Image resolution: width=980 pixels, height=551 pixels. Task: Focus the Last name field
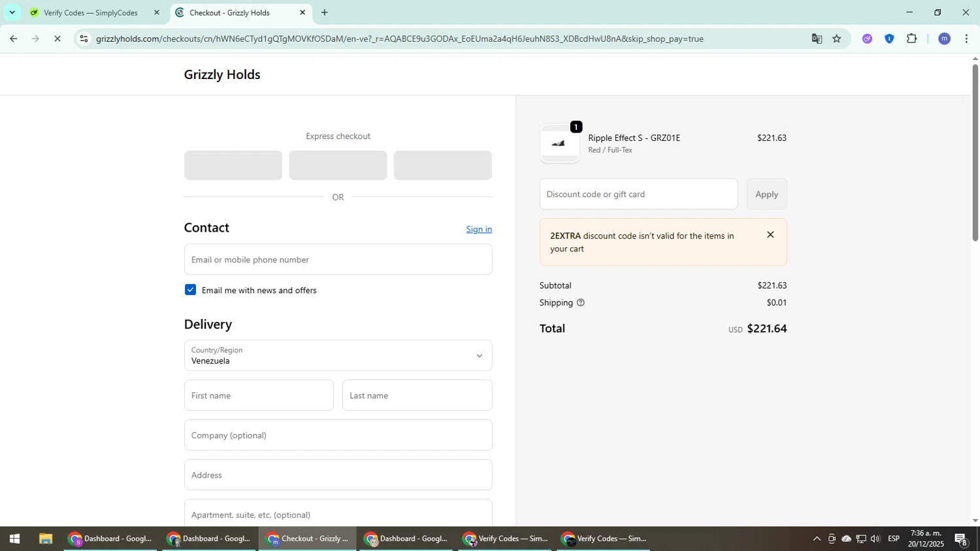coord(417,395)
